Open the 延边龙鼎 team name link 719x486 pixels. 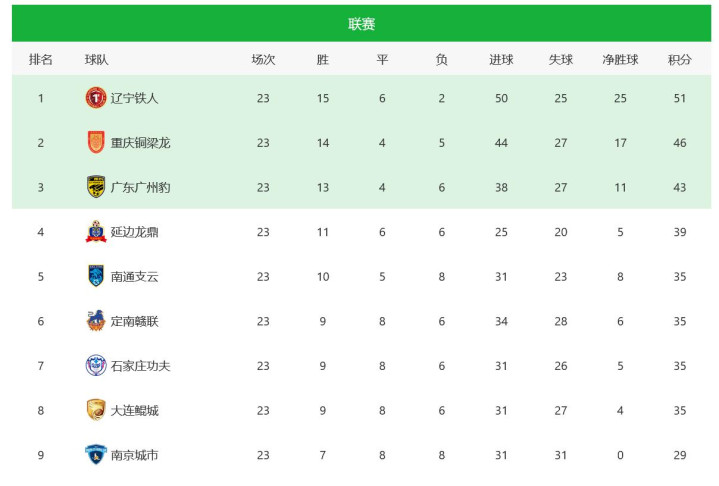[135, 232]
